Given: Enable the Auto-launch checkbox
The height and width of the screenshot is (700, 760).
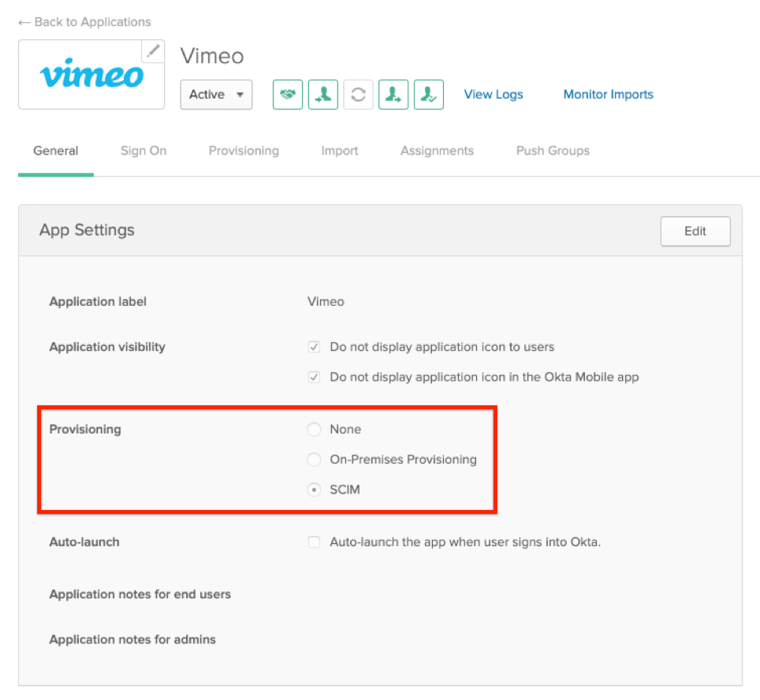Looking at the screenshot, I should [315, 542].
